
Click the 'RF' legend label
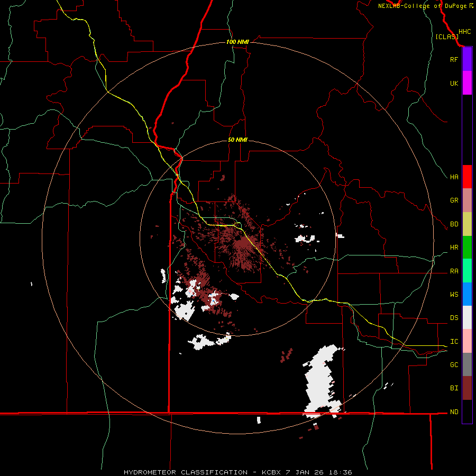pos(454,59)
